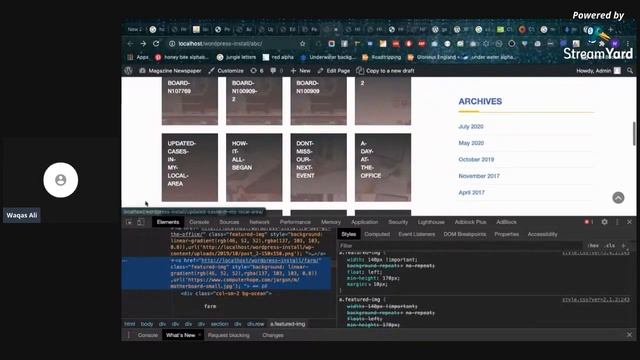This screenshot has height=360, width=640.
Task: Close the DevTools panel
Action: click(629, 222)
